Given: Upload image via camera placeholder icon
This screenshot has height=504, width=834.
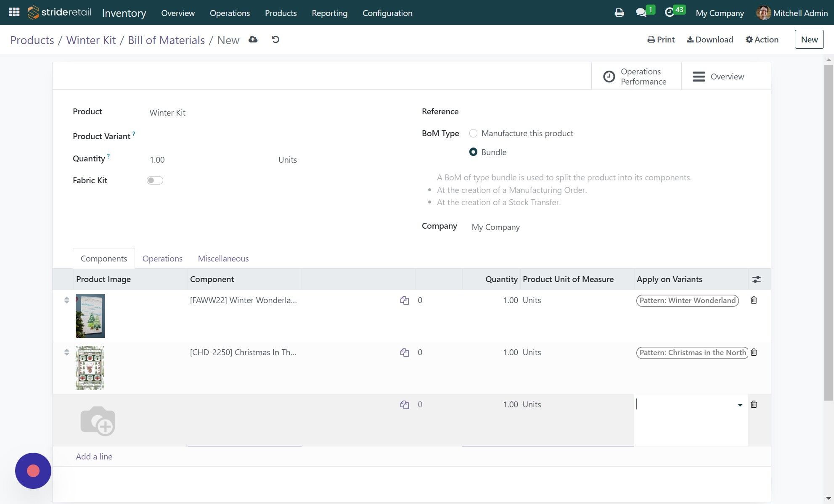Looking at the screenshot, I should tap(98, 420).
